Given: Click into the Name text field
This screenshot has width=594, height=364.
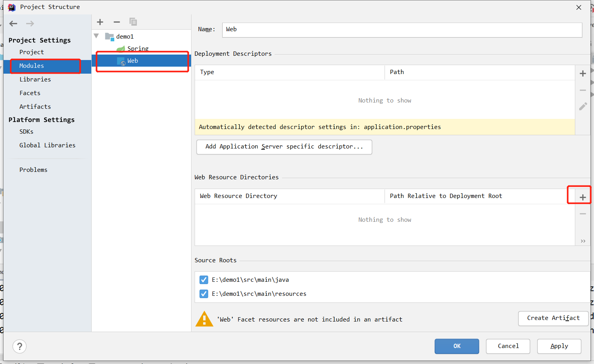Looking at the screenshot, I should coord(402,30).
